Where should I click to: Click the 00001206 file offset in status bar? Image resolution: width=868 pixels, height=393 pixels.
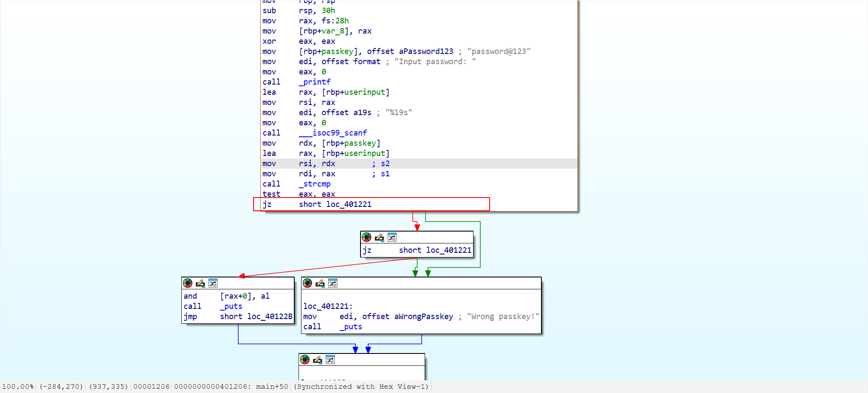coord(151,386)
